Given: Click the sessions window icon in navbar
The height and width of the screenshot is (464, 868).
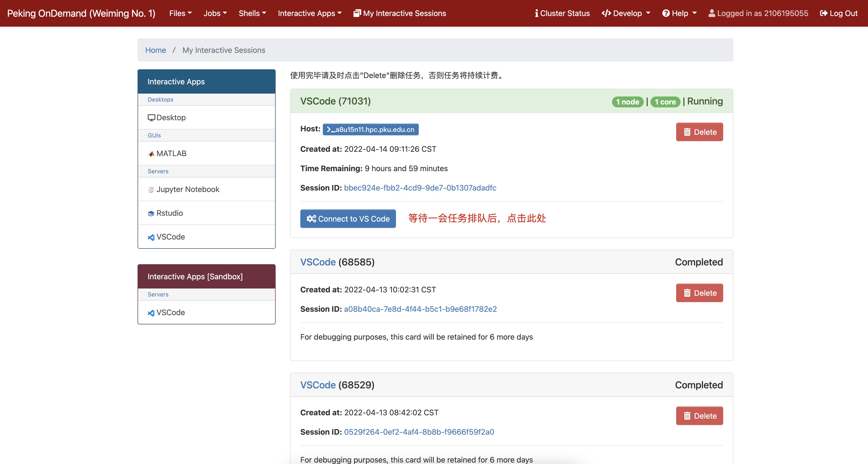Looking at the screenshot, I should 357,13.
